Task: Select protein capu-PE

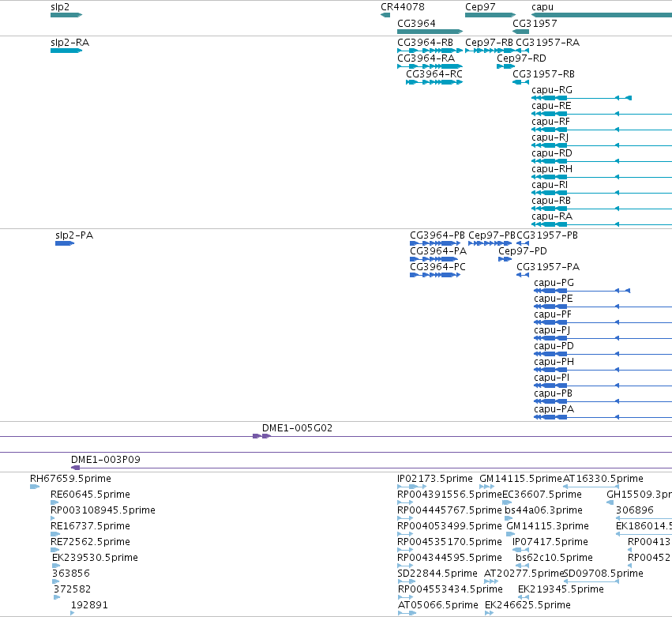Action: tap(554, 299)
